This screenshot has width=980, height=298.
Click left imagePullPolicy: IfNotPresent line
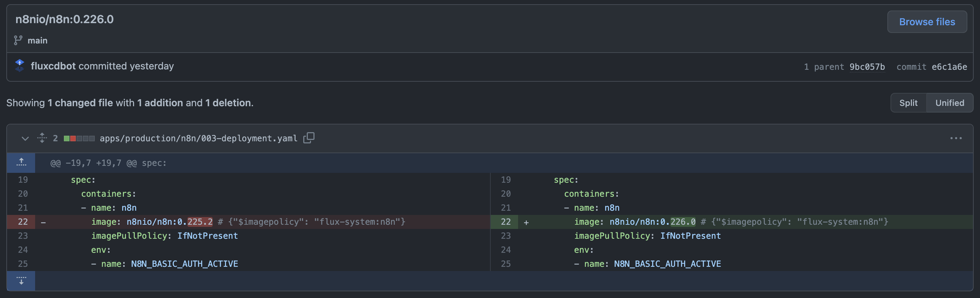[x=164, y=236]
